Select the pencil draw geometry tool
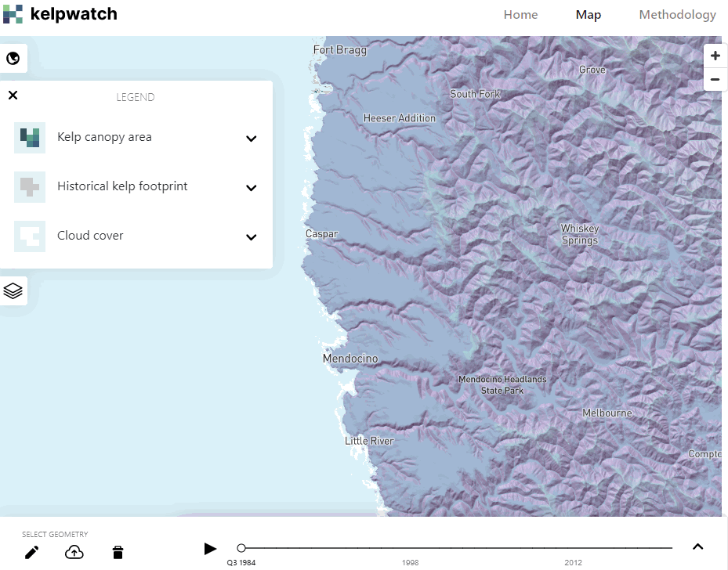 click(31, 552)
